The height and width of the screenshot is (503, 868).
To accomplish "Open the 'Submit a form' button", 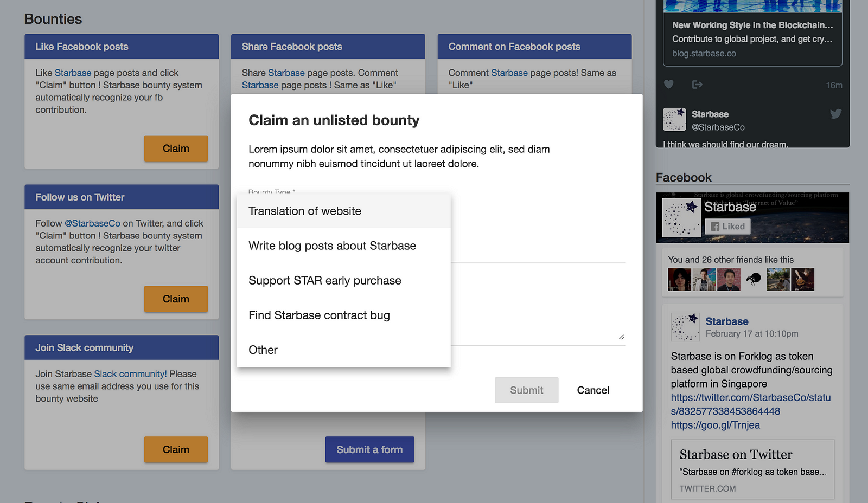I will click(x=369, y=450).
